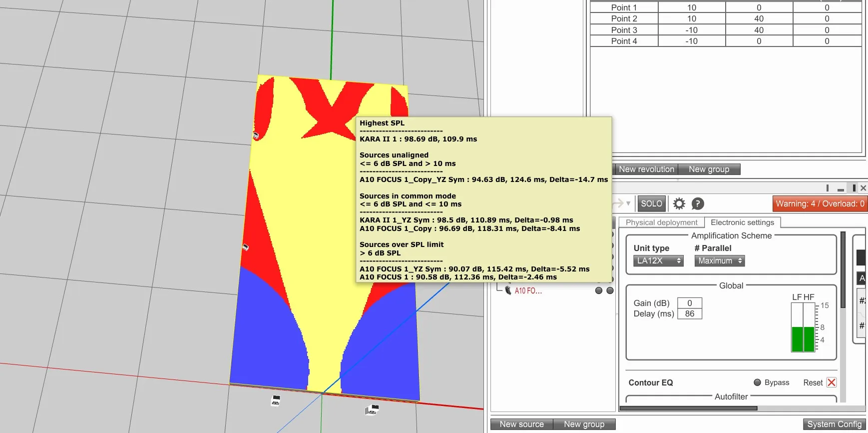The width and height of the screenshot is (868, 433).
Task: Click the minimize panel dash icon above Warning
Action: pyautogui.click(x=841, y=188)
